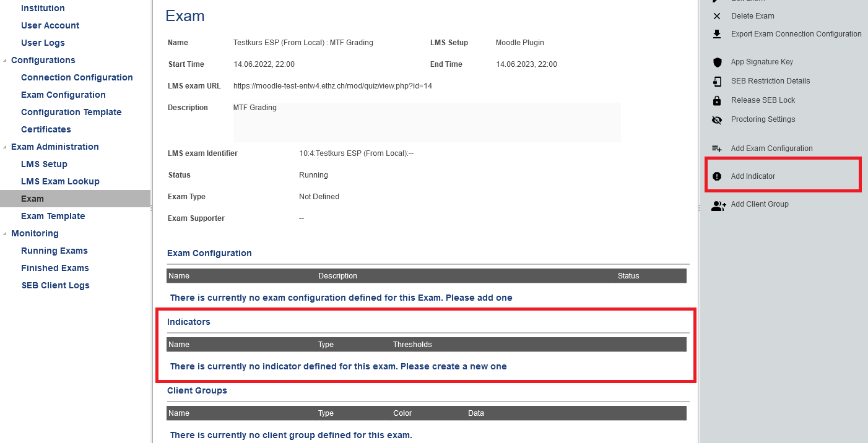Click the Add Indicator exclamation icon
The image size is (868, 443).
(717, 176)
